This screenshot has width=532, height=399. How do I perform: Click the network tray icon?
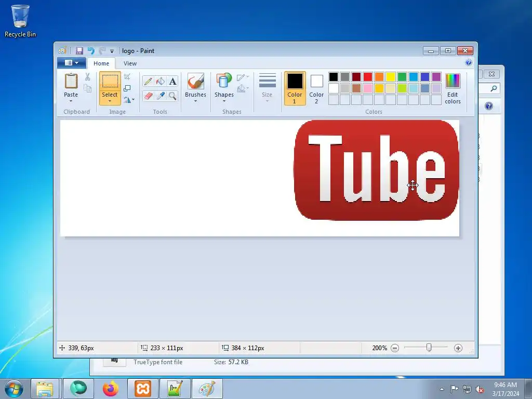pyautogui.click(x=467, y=389)
